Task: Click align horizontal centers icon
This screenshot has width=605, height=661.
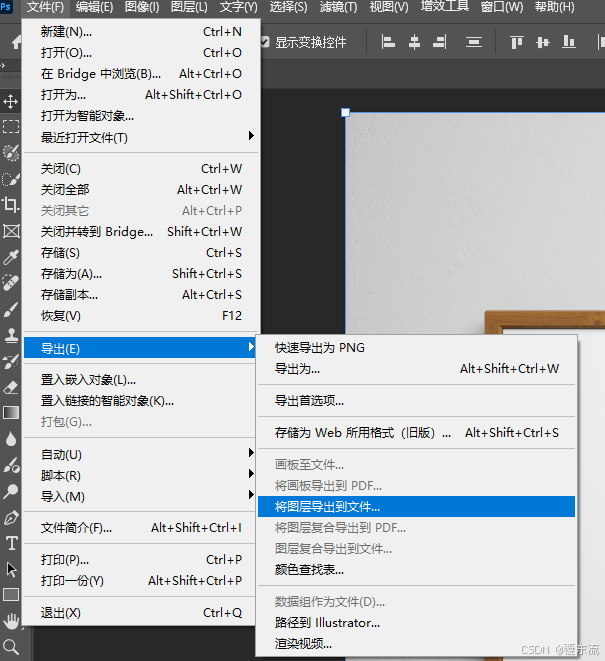Action: [414, 42]
